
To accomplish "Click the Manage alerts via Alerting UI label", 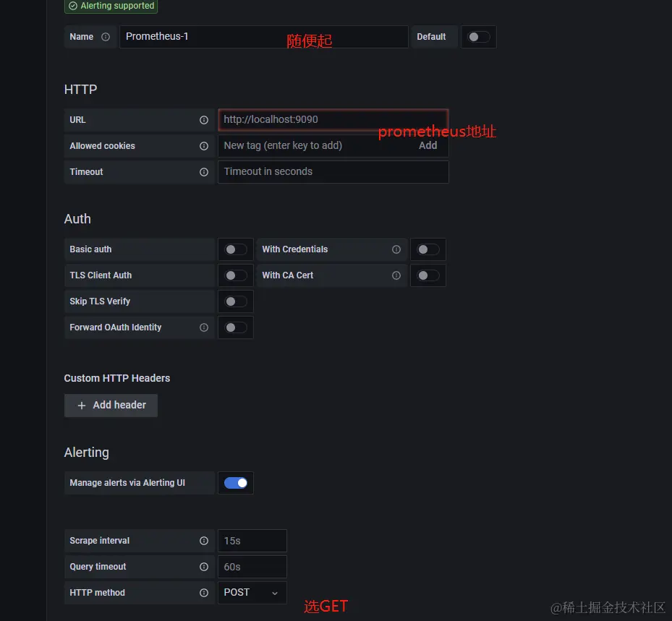I will click(x=127, y=483).
